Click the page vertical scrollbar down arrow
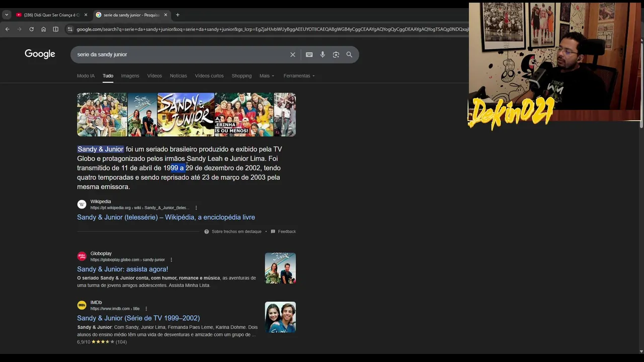 point(640,351)
